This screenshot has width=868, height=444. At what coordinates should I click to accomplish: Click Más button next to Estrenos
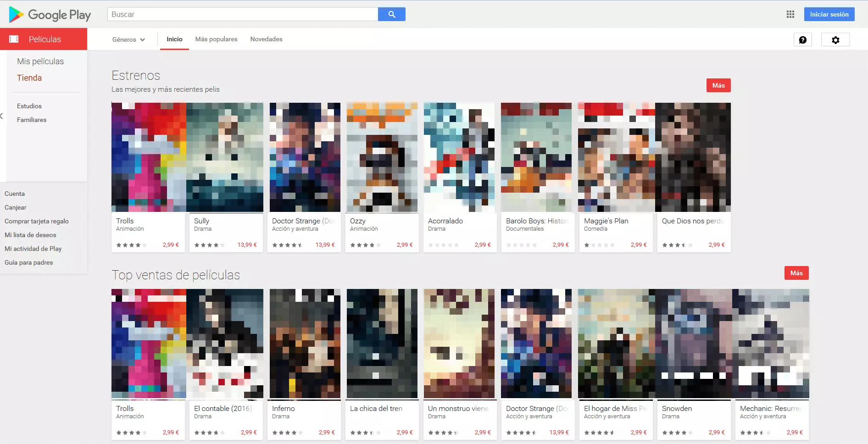718,85
